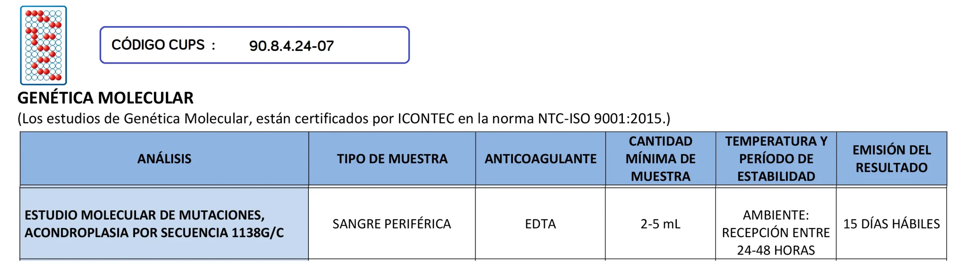The image size is (980, 273).
Task: Select the code value 90.8.4.24-07
Action: (291, 46)
